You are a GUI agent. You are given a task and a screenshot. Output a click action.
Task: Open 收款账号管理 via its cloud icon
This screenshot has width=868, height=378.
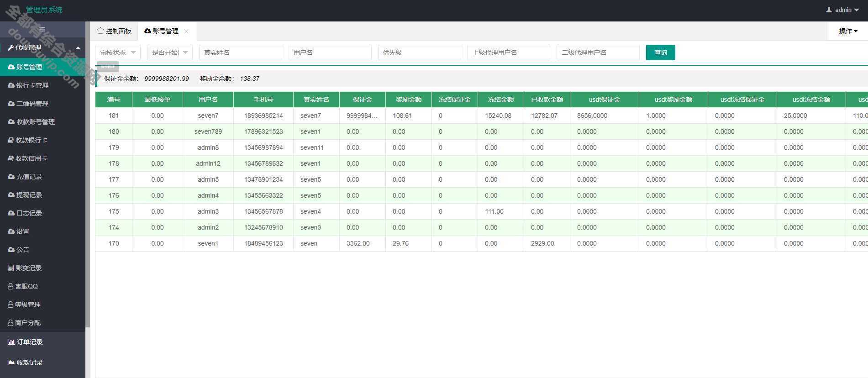click(x=11, y=122)
